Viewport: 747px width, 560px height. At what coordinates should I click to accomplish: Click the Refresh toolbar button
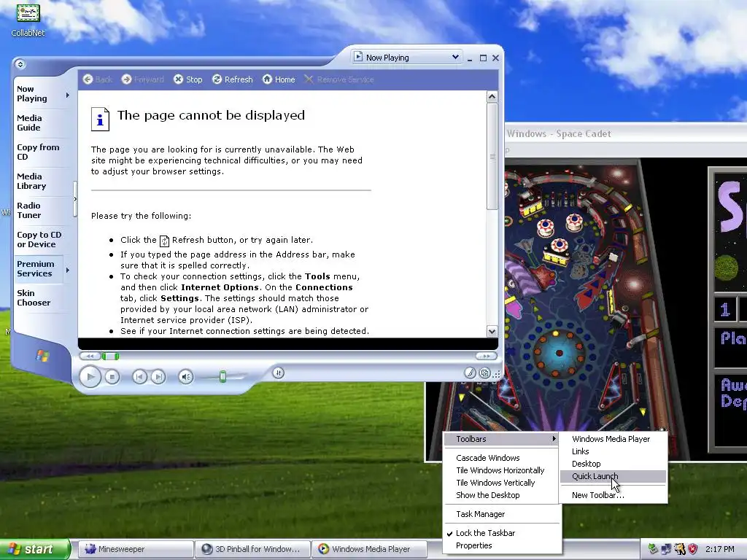pos(233,79)
